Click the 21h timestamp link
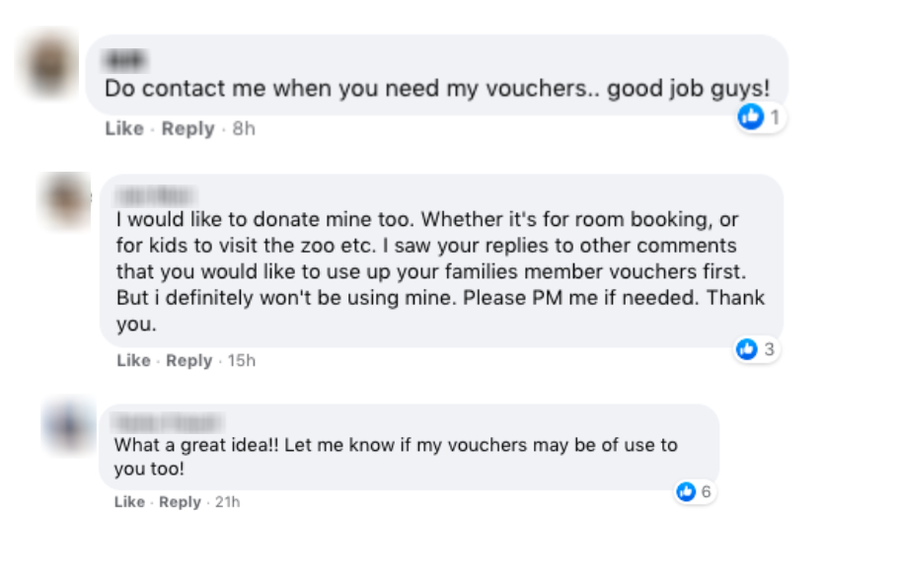Screen dimensions: 898x588 (228, 502)
